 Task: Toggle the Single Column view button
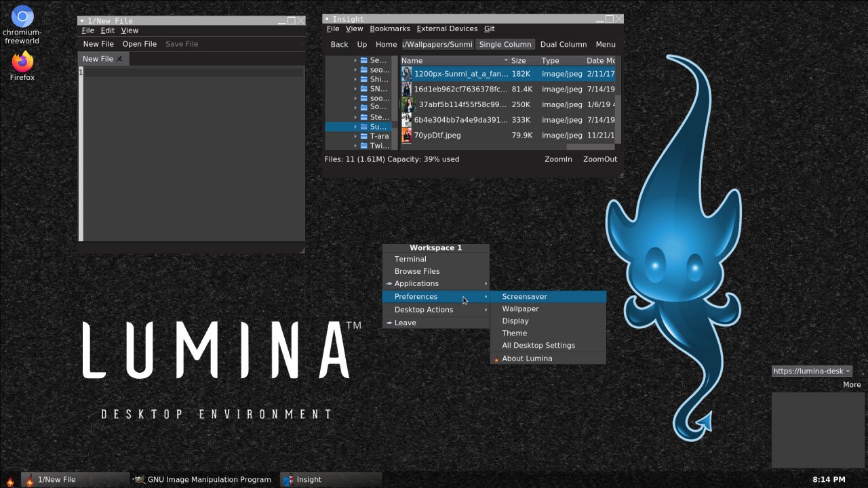[x=505, y=45]
